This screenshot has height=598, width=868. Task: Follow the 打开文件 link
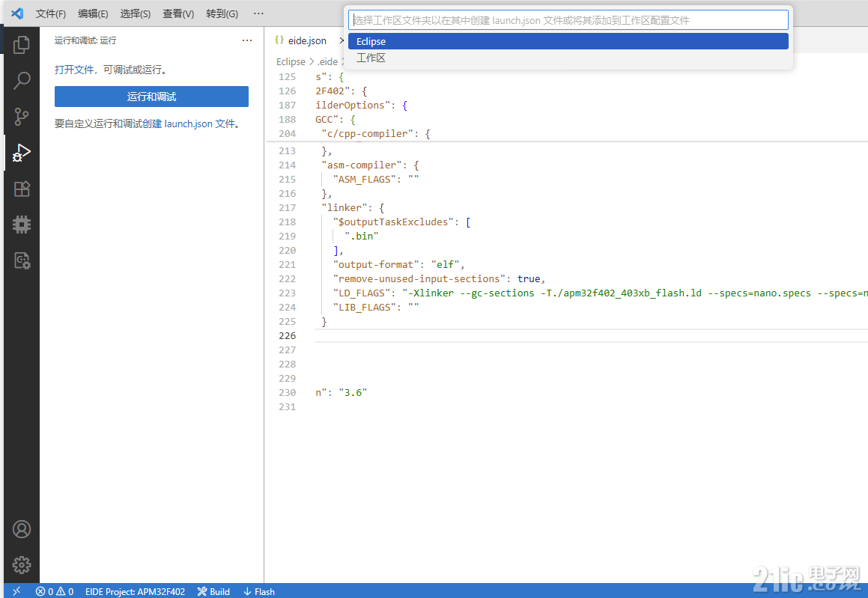[x=74, y=70]
